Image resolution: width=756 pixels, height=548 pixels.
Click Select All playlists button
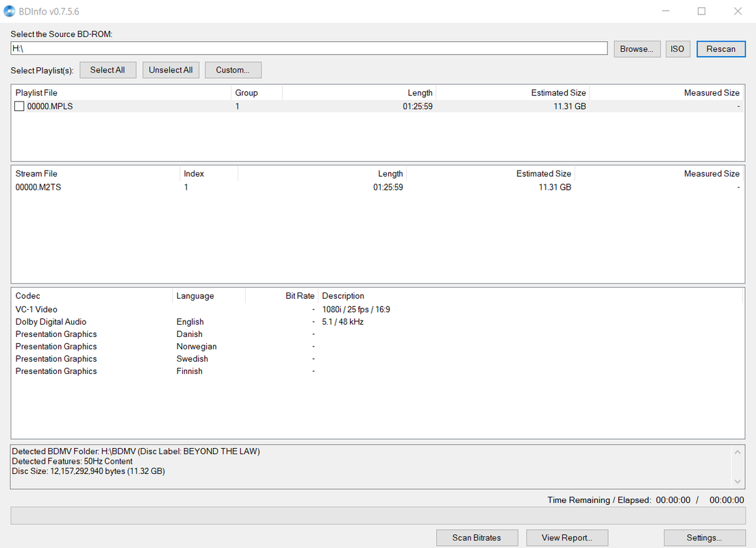108,70
